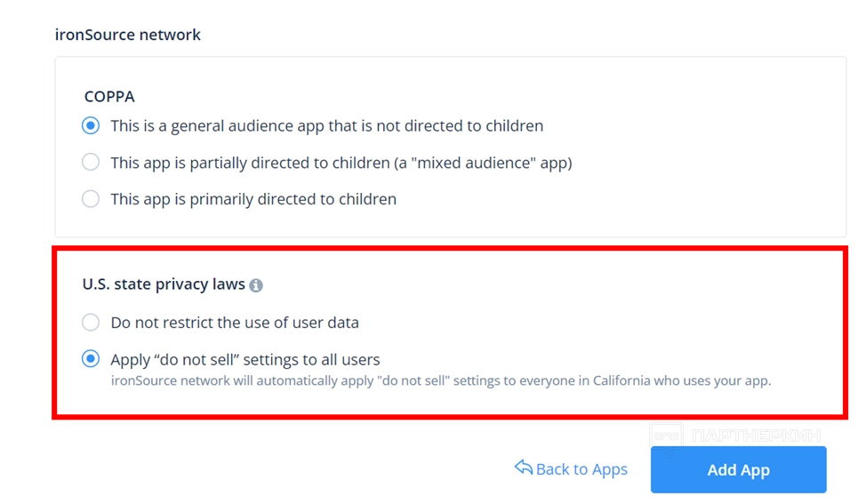
Task: Click the California "do not sell" description text
Action: pyautogui.click(x=440, y=380)
